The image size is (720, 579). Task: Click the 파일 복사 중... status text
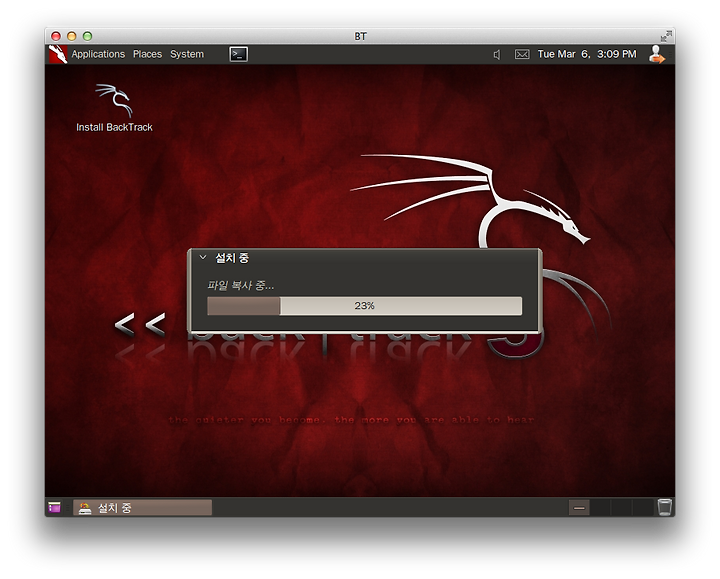point(241,286)
